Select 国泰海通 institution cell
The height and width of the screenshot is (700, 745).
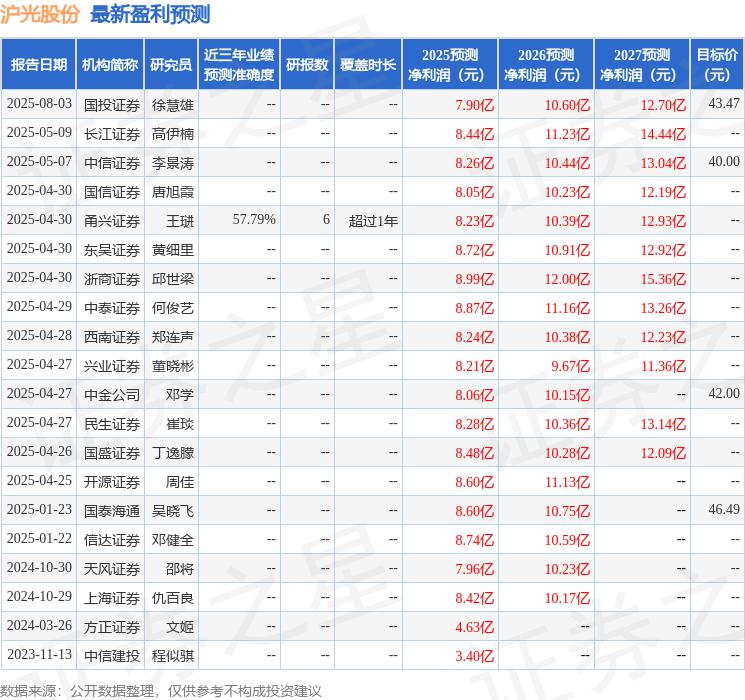point(112,511)
